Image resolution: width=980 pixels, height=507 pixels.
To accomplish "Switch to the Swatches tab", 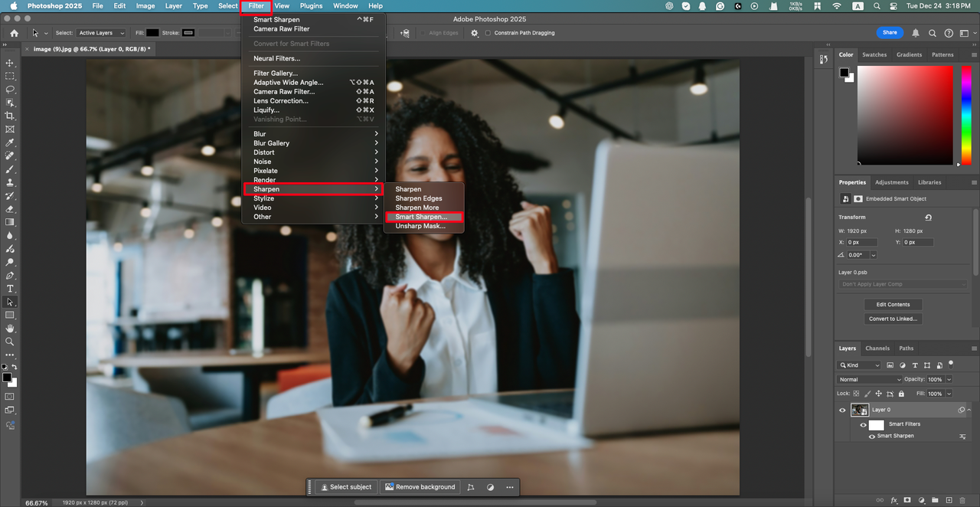I will (x=874, y=54).
